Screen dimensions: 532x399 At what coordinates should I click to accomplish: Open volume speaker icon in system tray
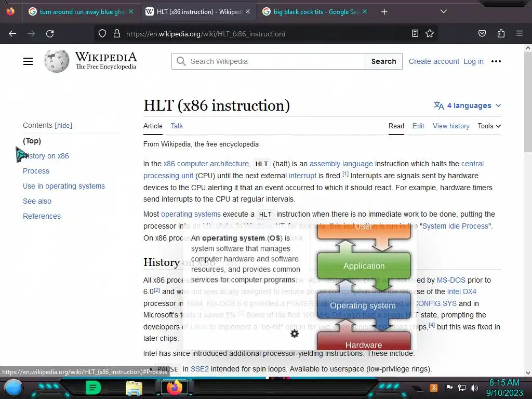pos(474,388)
